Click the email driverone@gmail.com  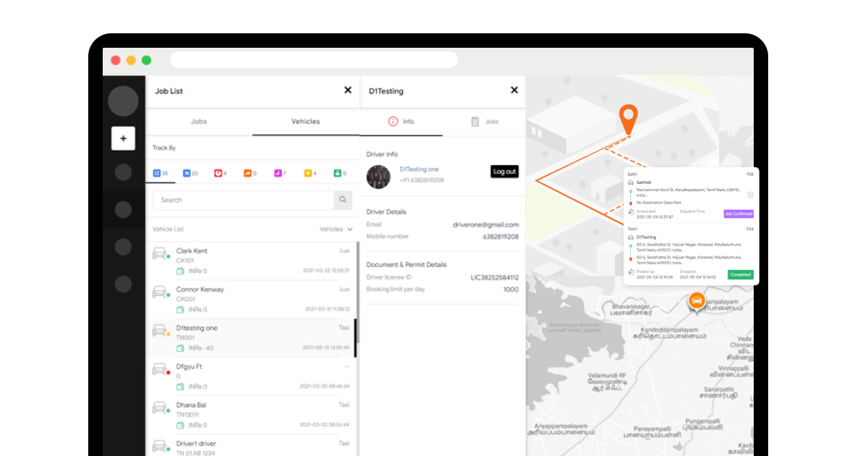pos(486,225)
